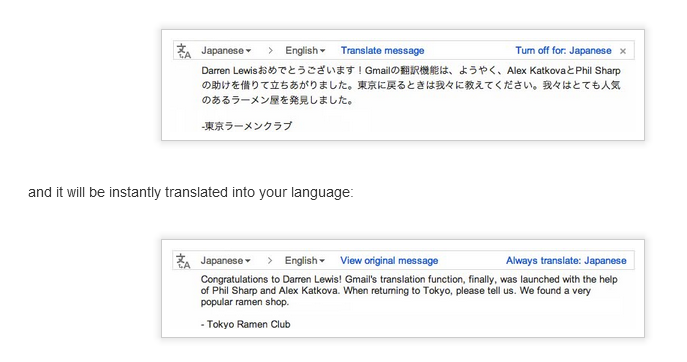Screen dimensions: 687x362
Task: Click the Japanese line starting "の助けを借りて"
Action: [x=411, y=85]
